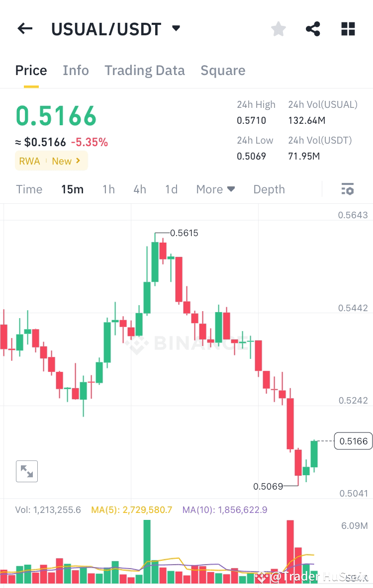This screenshot has width=373, height=588.
Task: Open chart indicator settings icon
Action: point(347,189)
